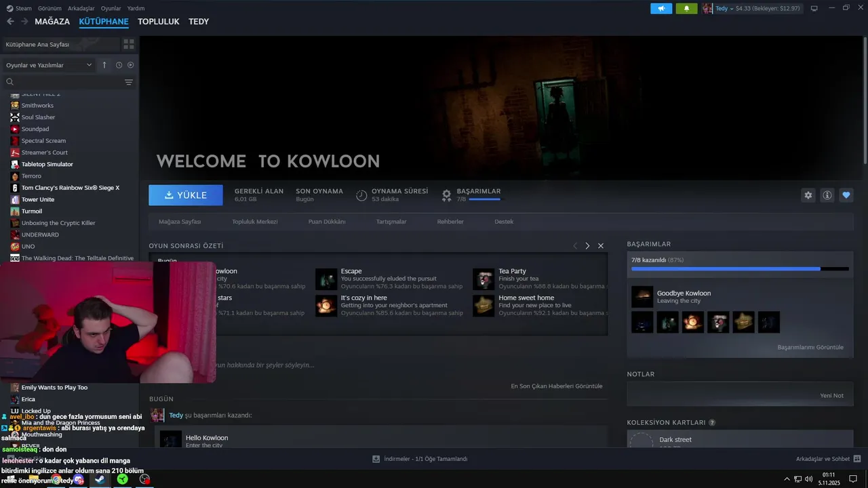Viewport: 868px width, 488px height.
Task: Open Windows notification center icon
Action: pyautogui.click(x=853, y=479)
